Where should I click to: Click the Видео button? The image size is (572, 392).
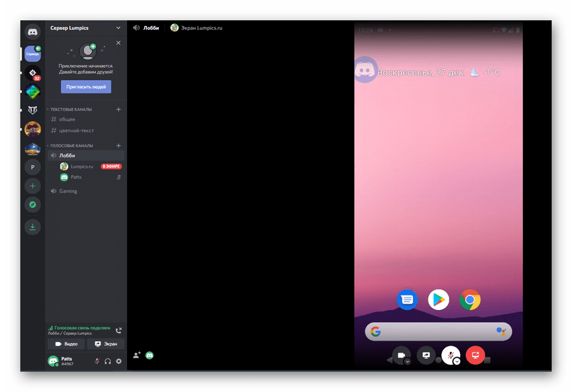(66, 344)
